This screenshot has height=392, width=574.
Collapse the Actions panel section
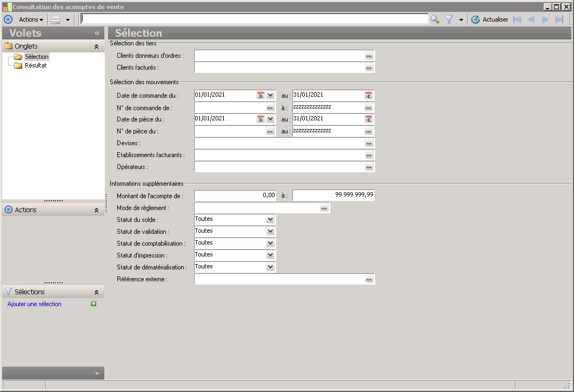96,210
